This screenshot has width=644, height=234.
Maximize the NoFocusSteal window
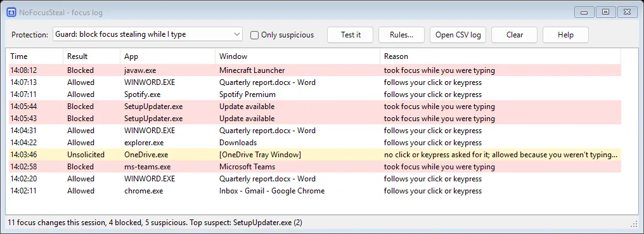point(605,12)
